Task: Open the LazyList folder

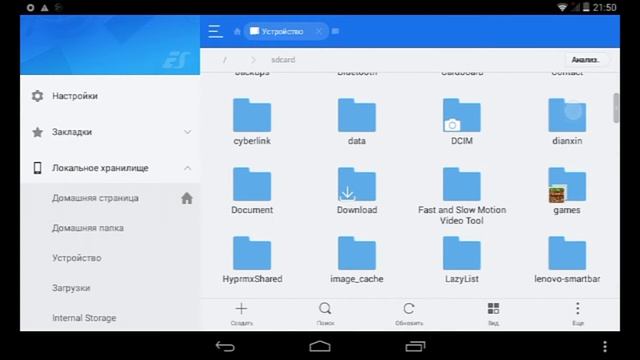Action: tap(462, 260)
